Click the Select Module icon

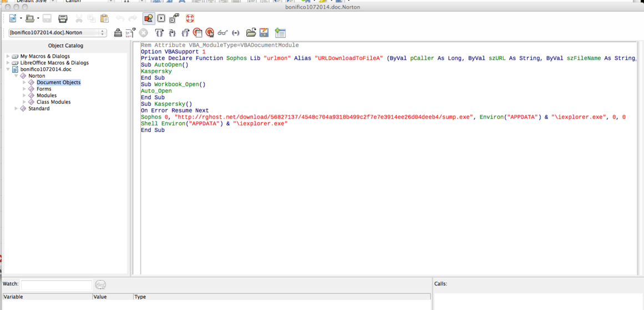(x=174, y=18)
